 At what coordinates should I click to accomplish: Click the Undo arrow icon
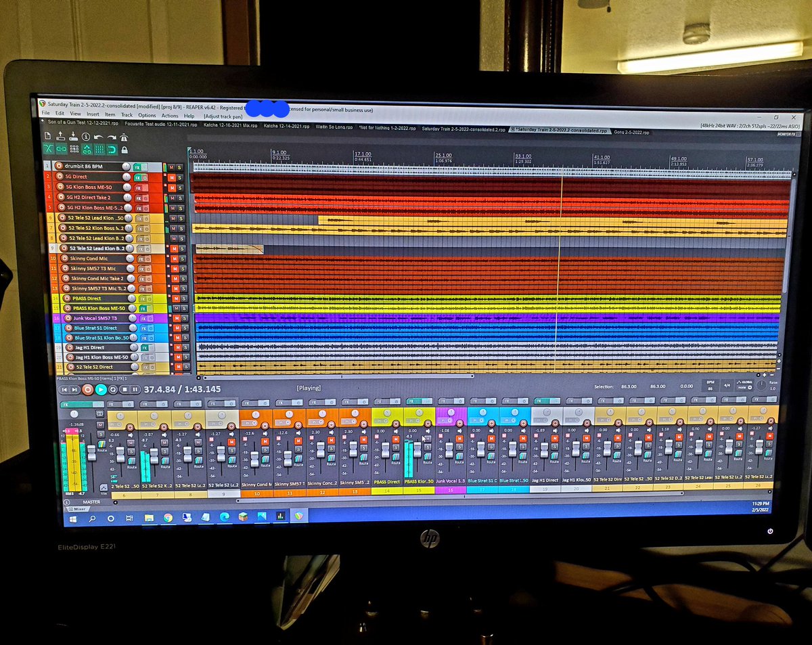pos(98,137)
